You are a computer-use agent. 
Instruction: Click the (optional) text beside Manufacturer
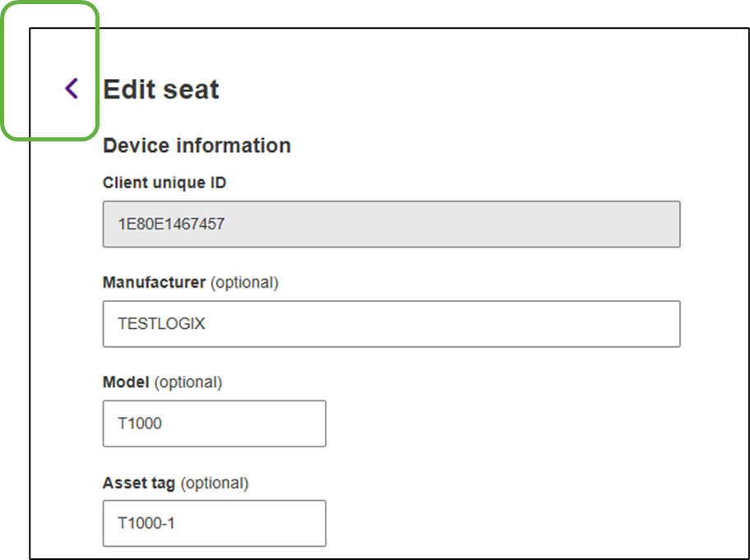(x=244, y=282)
